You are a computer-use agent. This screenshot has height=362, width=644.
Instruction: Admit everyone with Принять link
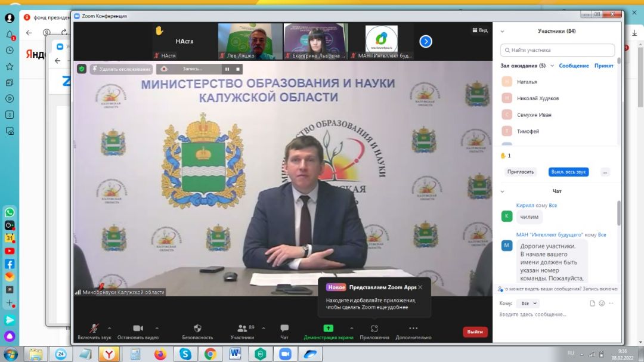click(x=603, y=66)
